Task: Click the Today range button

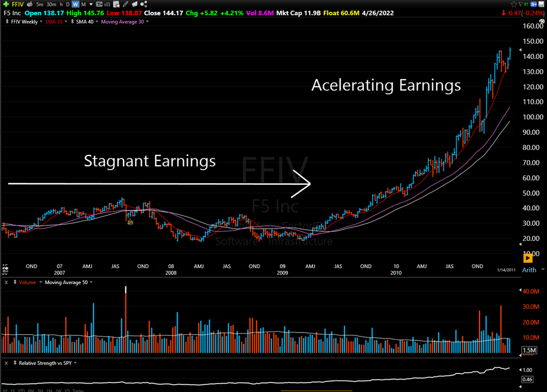Action: click(x=78, y=390)
